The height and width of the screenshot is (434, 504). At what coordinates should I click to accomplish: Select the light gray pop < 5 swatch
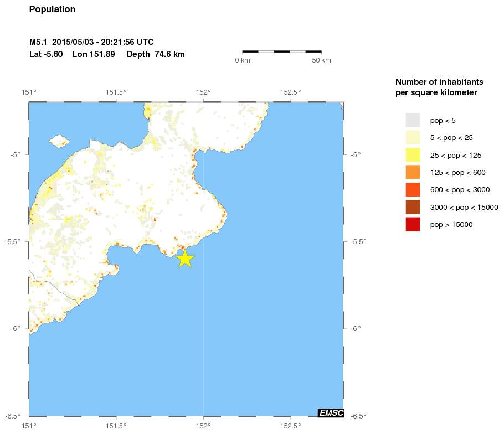point(413,120)
